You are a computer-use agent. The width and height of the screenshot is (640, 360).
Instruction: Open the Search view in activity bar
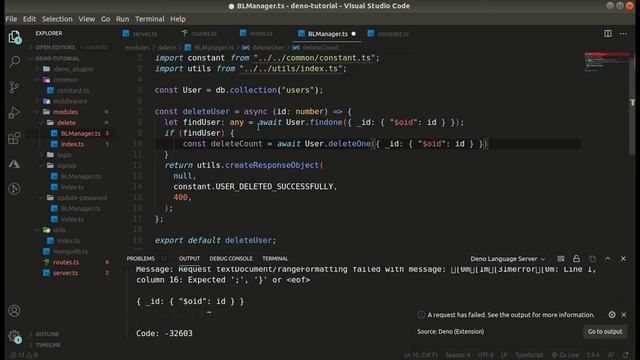(x=14, y=62)
